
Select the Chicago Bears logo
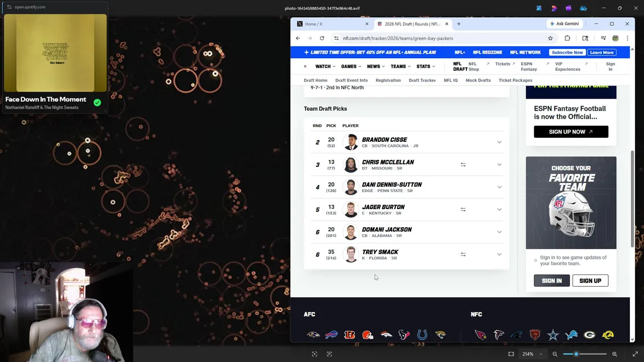pos(535,335)
